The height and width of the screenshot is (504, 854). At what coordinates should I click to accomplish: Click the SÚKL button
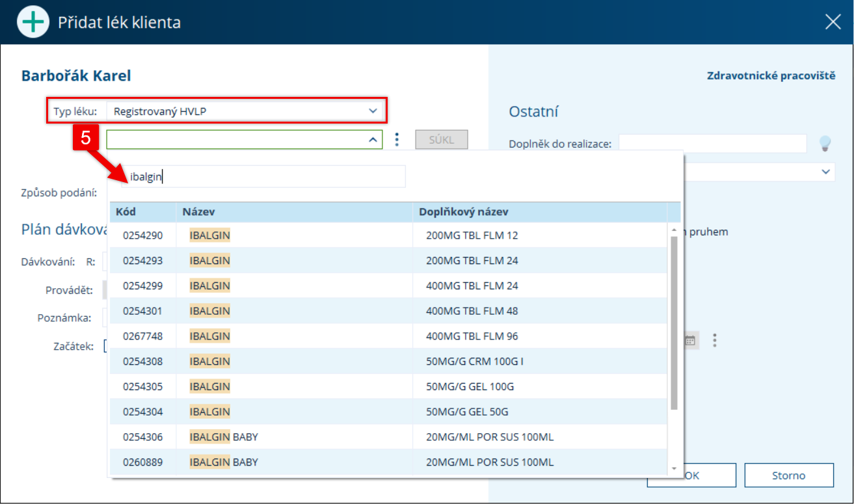click(x=441, y=140)
